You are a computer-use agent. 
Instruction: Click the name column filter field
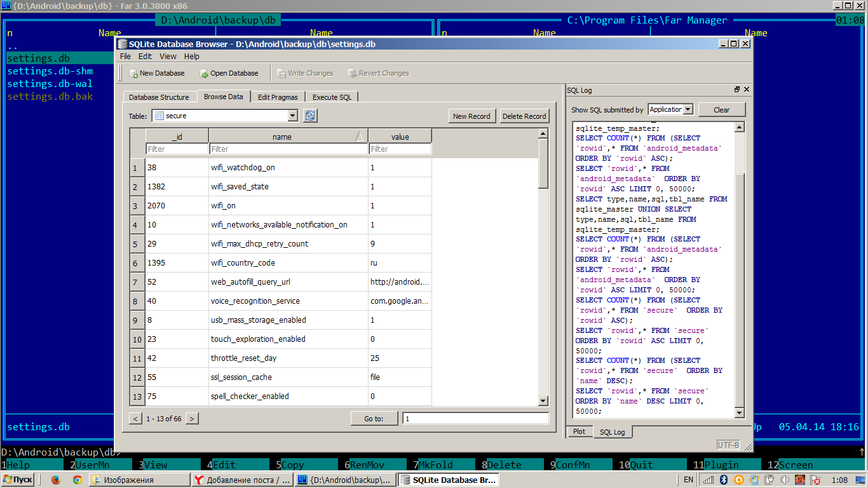pos(288,149)
